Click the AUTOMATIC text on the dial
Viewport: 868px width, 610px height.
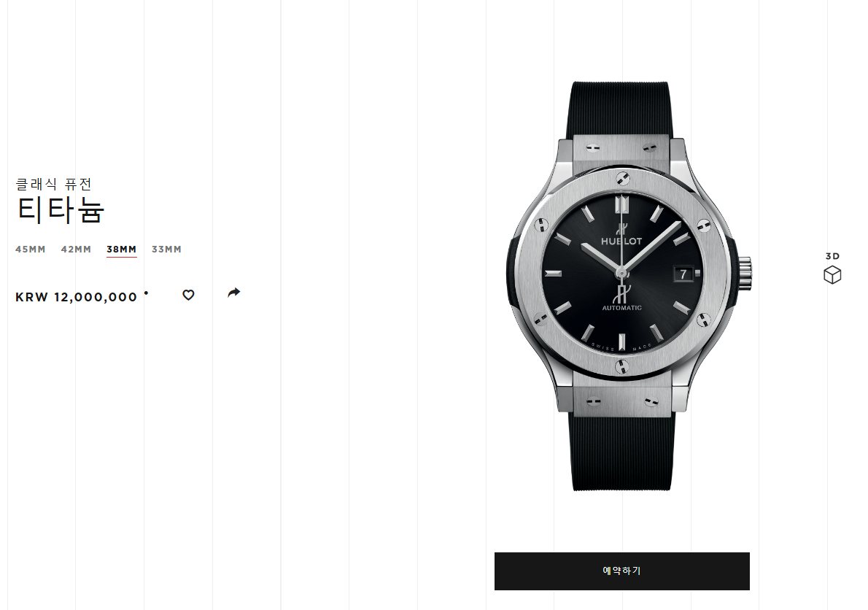tap(622, 308)
